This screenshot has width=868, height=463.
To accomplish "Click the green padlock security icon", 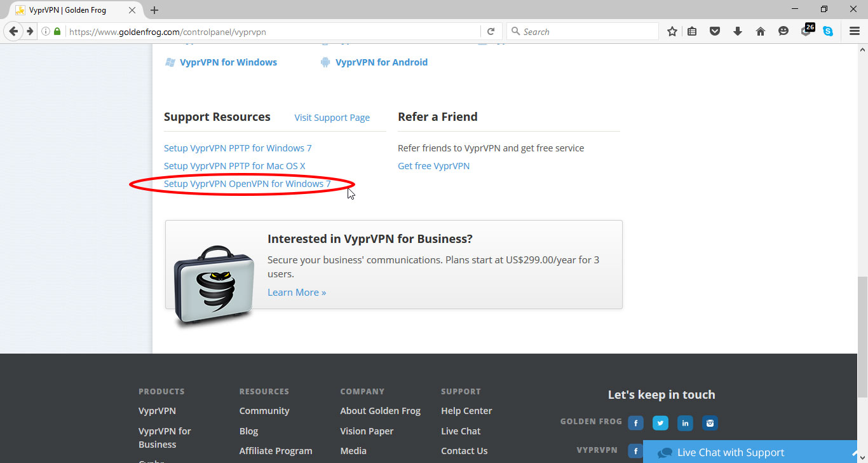I will point(57,31).
